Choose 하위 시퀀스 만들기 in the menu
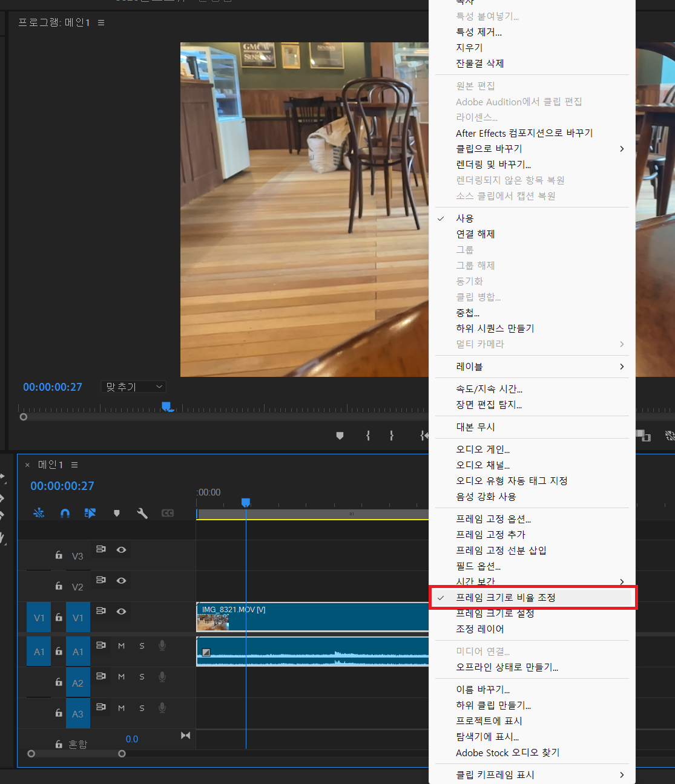675x784 pixels. (x=495, y=328)
